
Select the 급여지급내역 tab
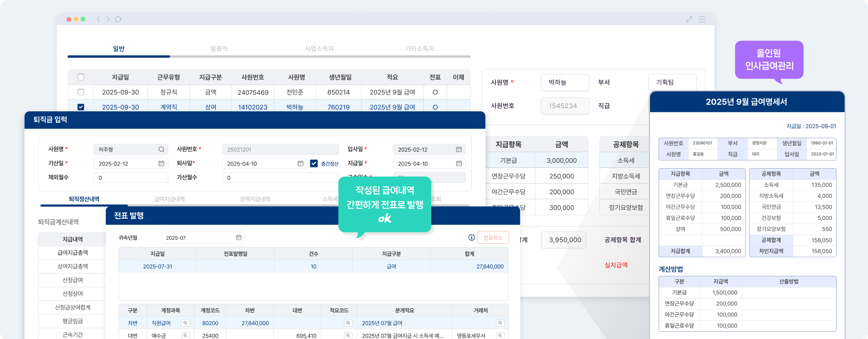[169, 199]
